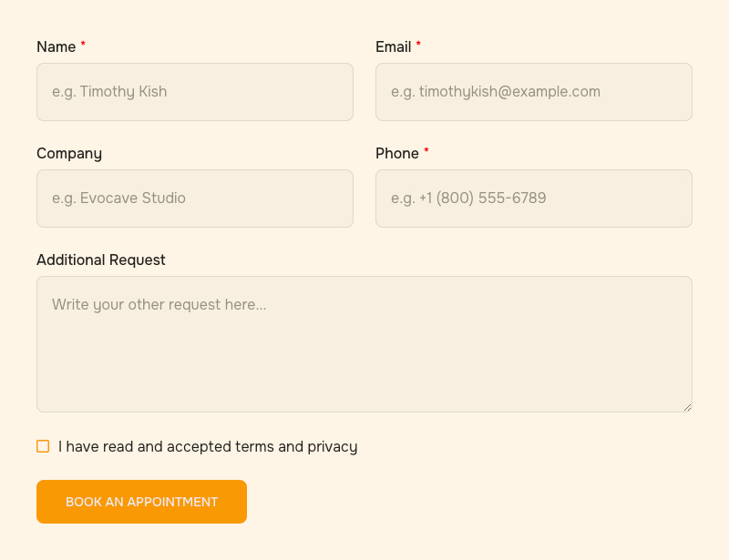Image resolution: width=729 pixels, height=560 pixels.
Task: Click the Phone number input field
Action: tap(534, 199)
